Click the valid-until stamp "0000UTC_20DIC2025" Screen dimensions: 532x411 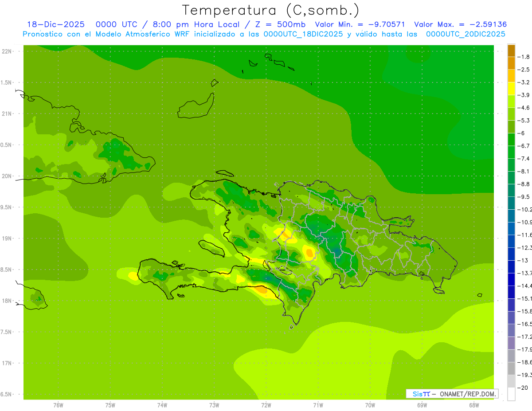point(465,34)
